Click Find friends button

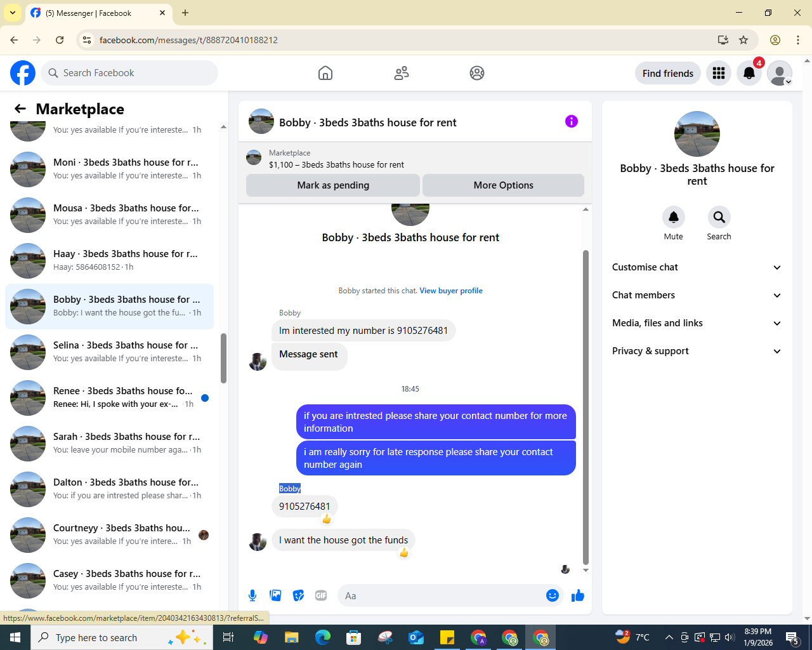[668, 73]
